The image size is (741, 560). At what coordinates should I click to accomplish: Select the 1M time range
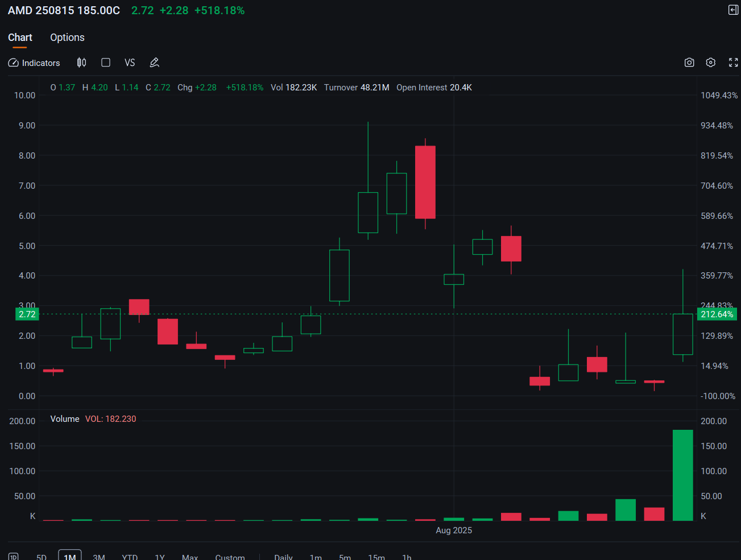click(70, 556)
